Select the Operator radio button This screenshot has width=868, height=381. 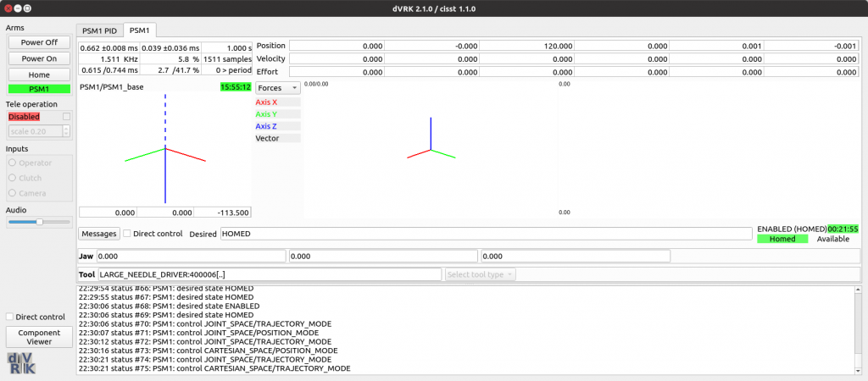12,163
